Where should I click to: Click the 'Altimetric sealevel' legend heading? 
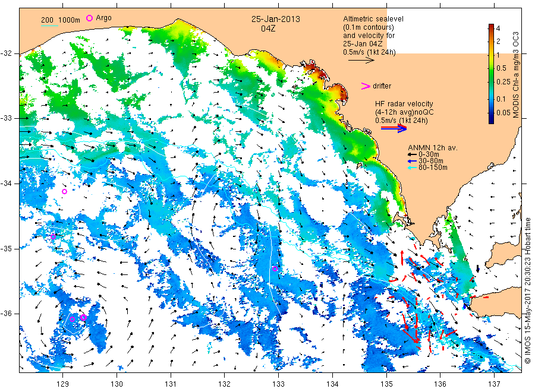pos(373,19)
